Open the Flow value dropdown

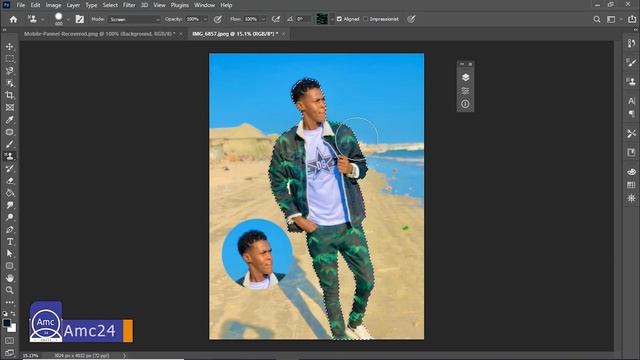pos(263,19)
